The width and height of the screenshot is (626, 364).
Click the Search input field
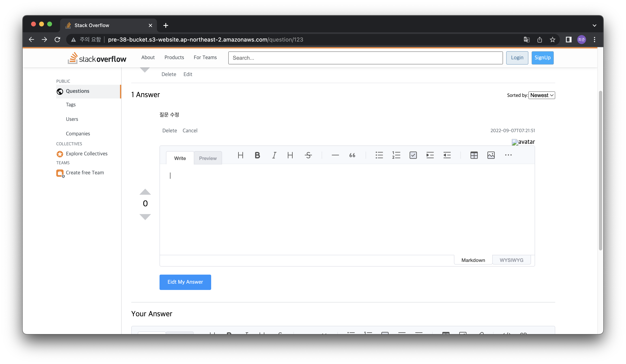coord(365,58)
